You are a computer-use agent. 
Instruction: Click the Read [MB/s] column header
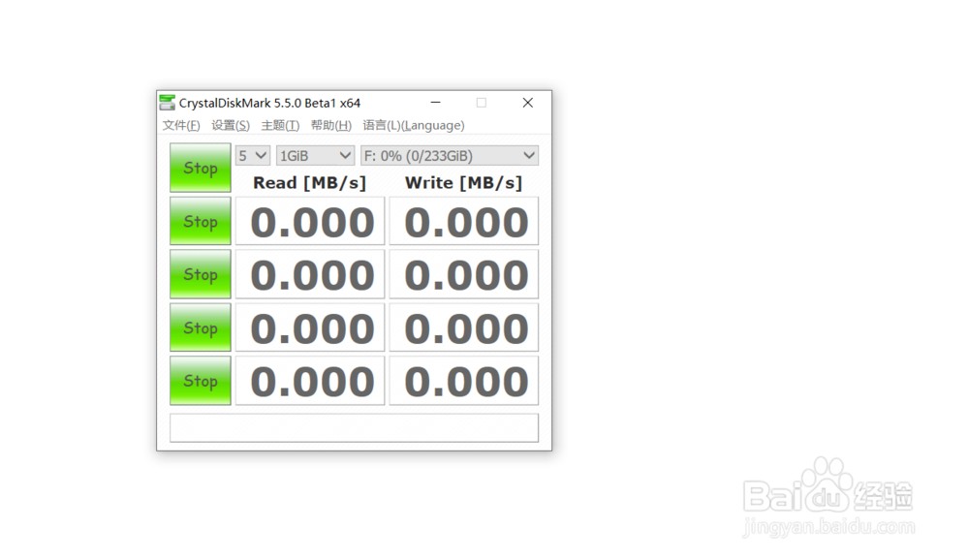310,183
